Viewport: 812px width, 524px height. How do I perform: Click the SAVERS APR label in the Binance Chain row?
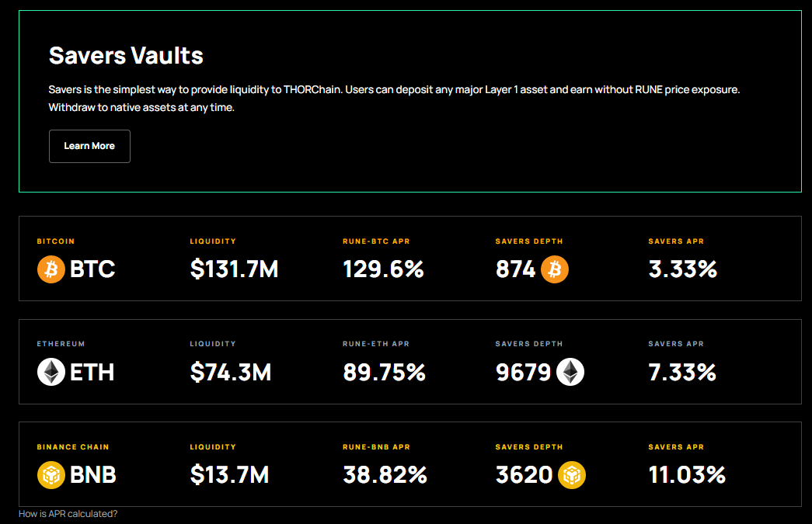[676, 447]
